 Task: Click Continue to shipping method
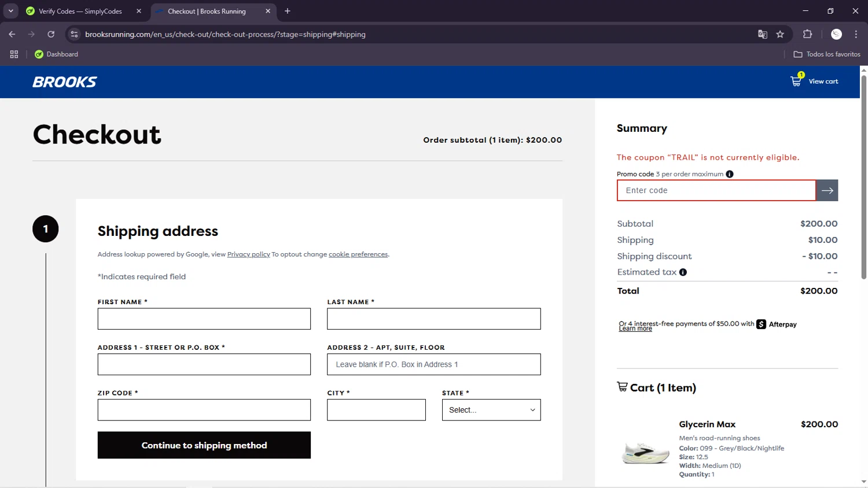pyautogui.click(x=204, y=445)
